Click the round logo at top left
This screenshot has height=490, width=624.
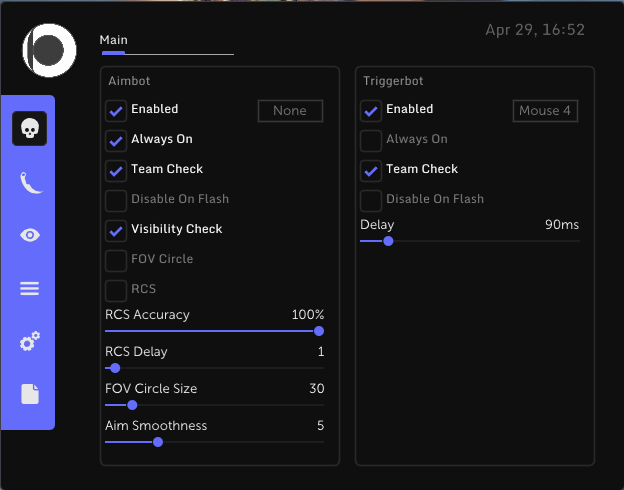point(49,50)
